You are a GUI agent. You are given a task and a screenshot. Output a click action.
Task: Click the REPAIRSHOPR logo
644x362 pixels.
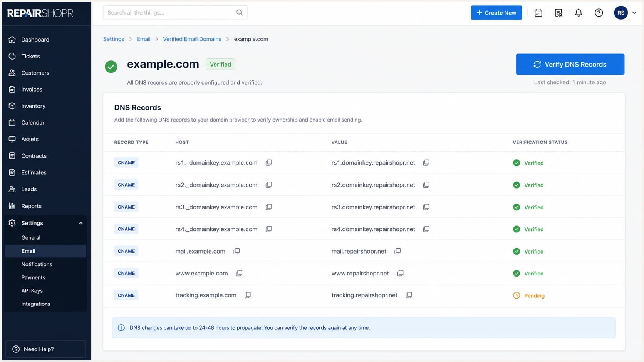tap(40, 13)
